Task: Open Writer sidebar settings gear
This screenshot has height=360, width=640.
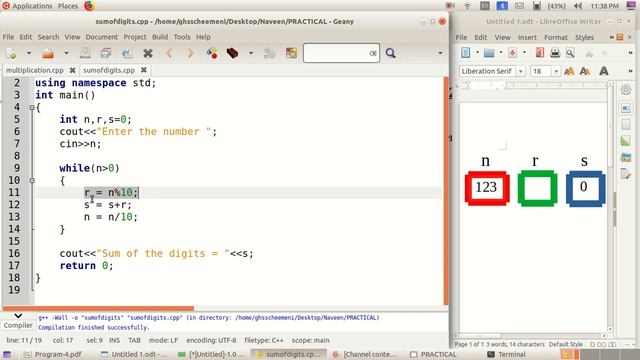Action: pos(625,90)
